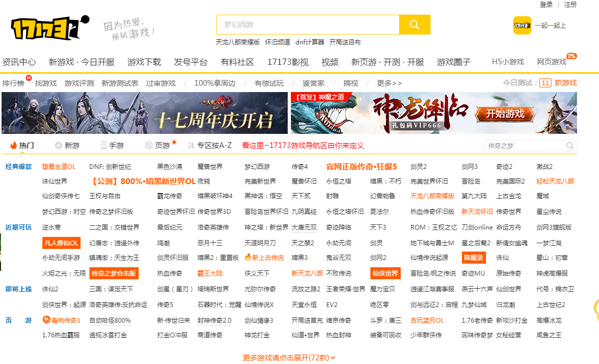Image resolution: width=599 pixels, height=364 pixels.
Task: Click the orange 凡人修仙OL button
Action: click(61, 243)
